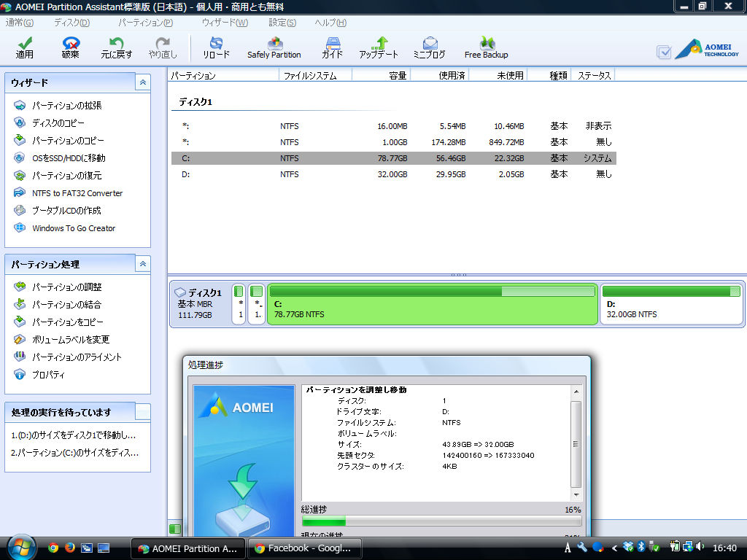Select pending operation 2 for パーティション(C:)
The width and height of the screenshot is (747, 560).
tap(75, 453)
